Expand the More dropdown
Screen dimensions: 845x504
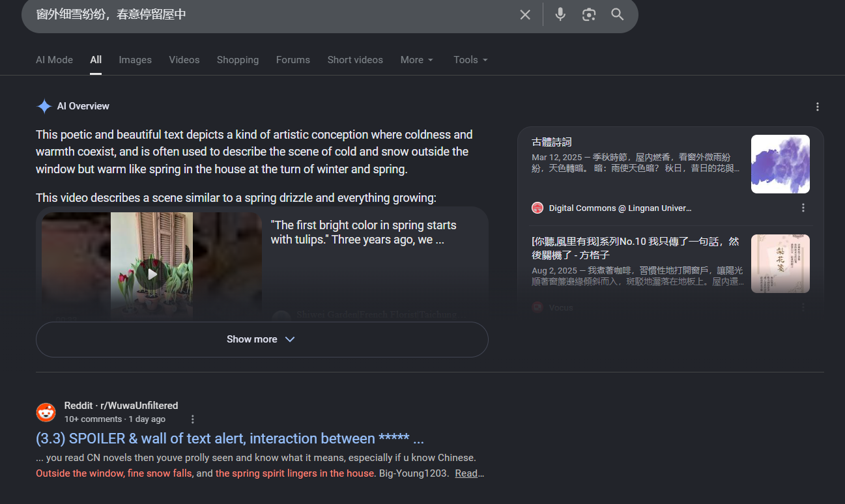[x=417, y=60]
